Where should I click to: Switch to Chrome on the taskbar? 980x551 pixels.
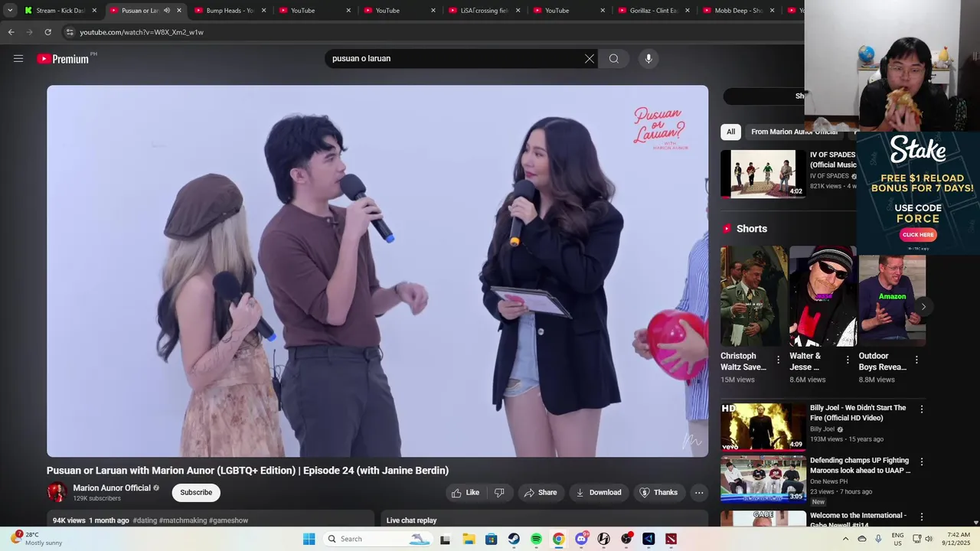[559, 539]
